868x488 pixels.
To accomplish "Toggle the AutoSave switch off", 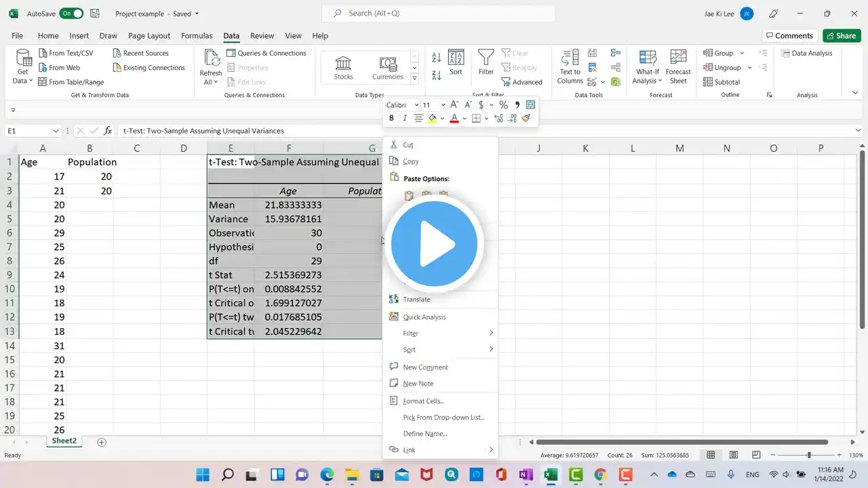I will (x=71, y=14).
